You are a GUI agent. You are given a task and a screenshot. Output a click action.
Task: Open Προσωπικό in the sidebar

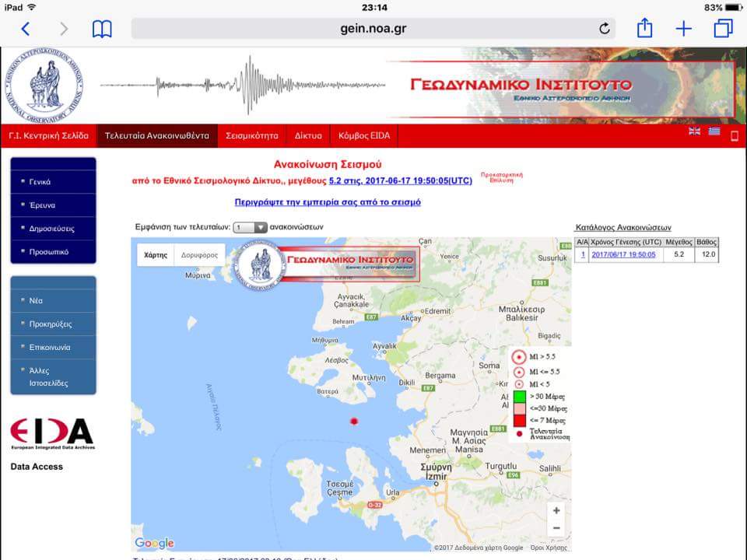click(x=54, y=252)
